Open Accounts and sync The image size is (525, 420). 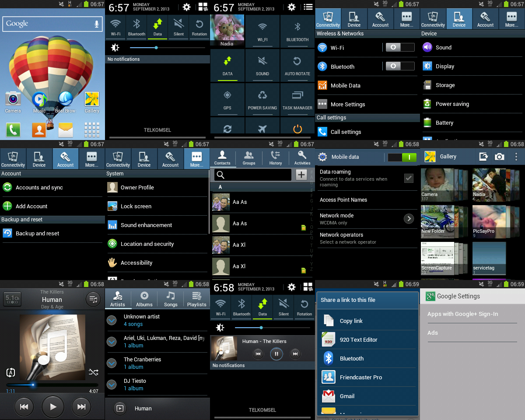pos(52,187)
